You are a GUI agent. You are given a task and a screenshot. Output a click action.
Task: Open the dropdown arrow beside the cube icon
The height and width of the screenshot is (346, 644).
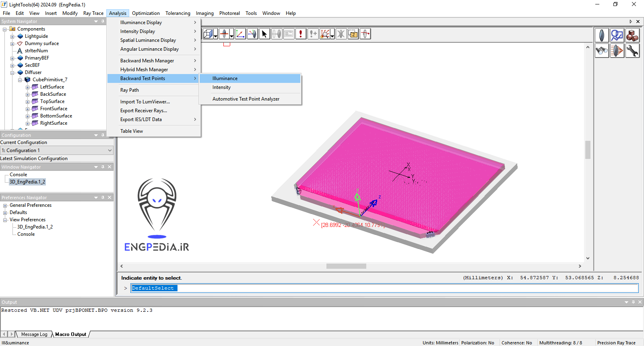(x=216, y=34)
